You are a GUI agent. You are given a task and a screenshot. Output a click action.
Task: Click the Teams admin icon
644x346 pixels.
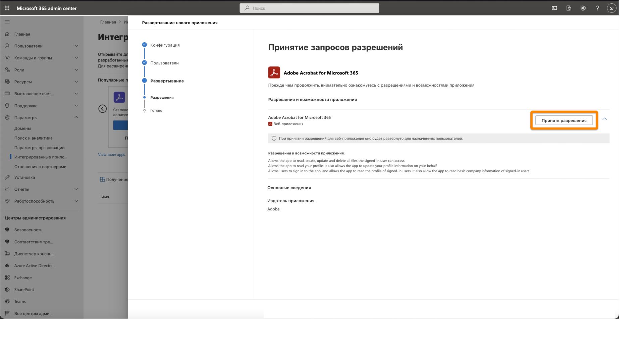pos(7,301)
